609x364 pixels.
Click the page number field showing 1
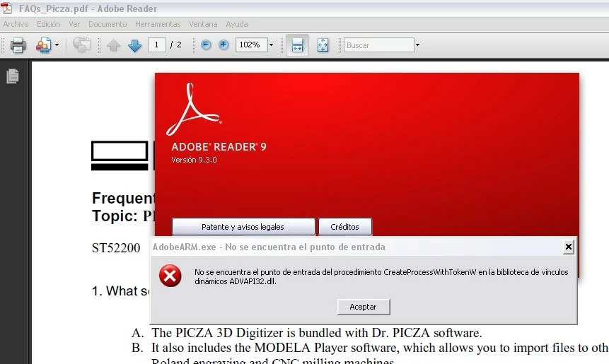[x=156, y=45]
